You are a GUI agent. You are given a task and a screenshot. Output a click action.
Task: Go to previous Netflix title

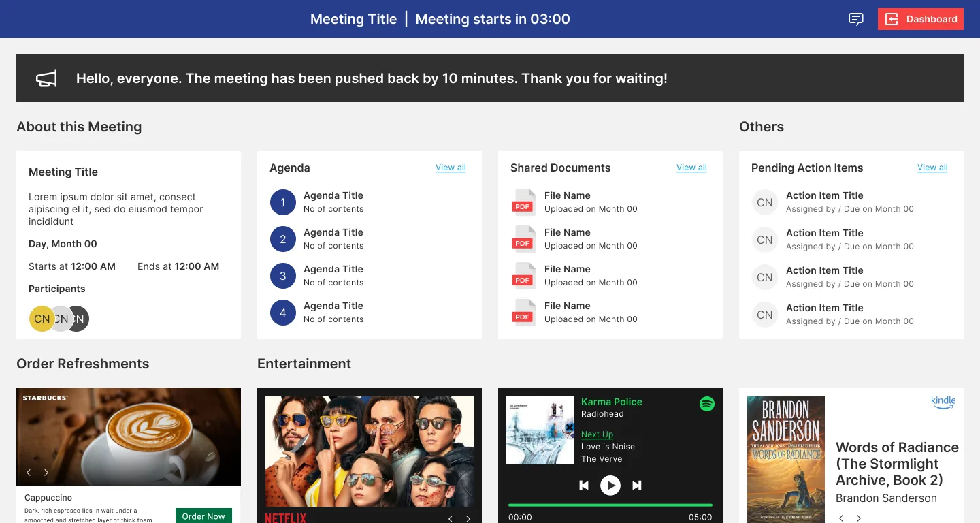tap(451, 519)
